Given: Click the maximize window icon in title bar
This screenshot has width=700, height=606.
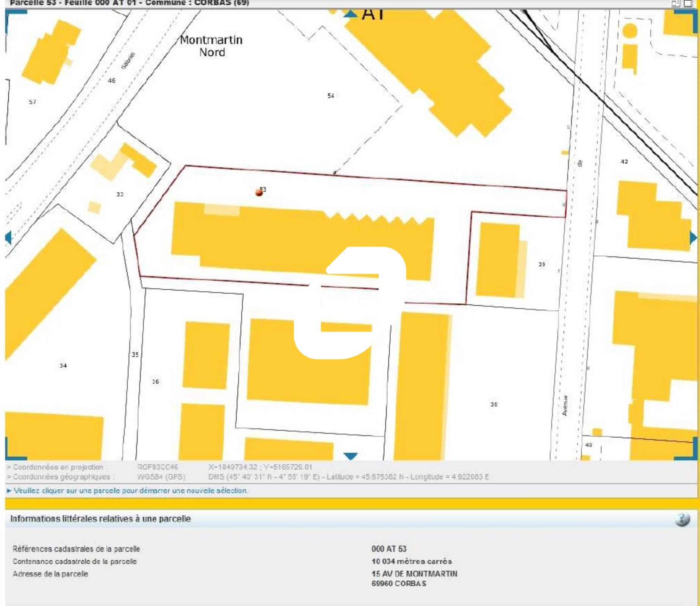Looking at the screenshot, I should (688, 3).
